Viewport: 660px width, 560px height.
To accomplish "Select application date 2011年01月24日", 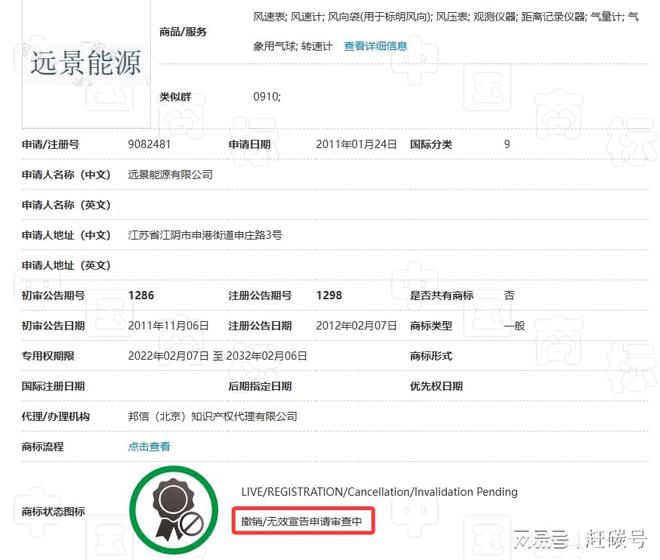I will pyautogui.click(x=356, y=144).
